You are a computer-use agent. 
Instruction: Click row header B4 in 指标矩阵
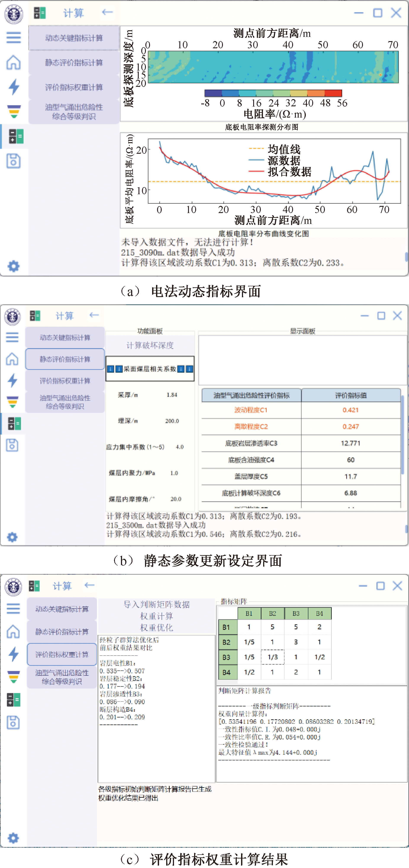228,672
